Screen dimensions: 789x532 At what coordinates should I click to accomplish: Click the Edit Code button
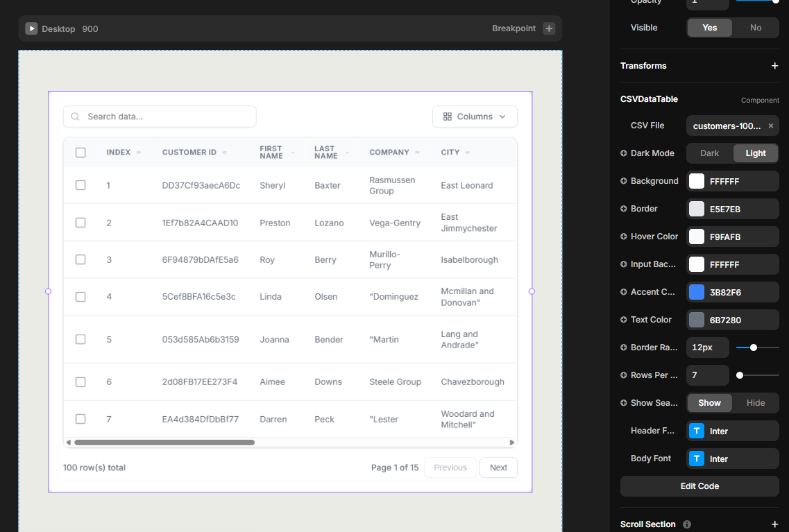tap(699, 486)
